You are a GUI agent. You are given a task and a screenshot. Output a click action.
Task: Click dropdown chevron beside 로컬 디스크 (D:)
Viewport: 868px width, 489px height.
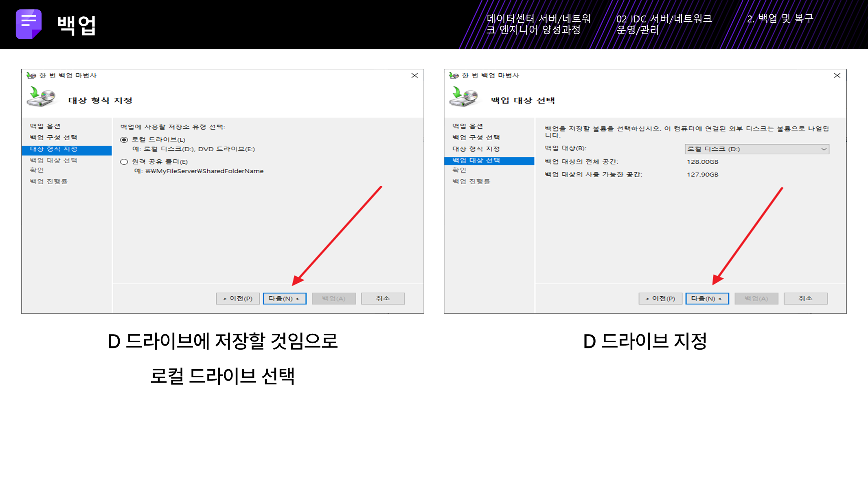point(824,149)
